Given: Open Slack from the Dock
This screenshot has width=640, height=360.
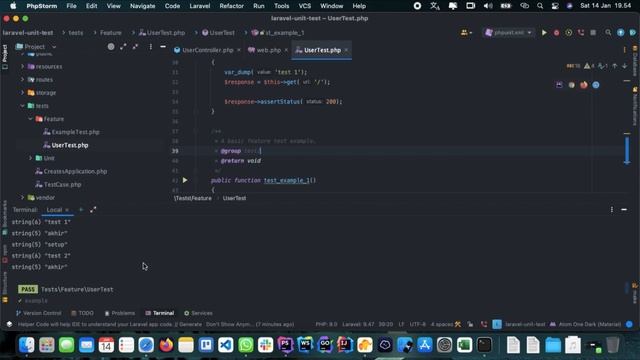Looking at the screenshot, I should coord(266,345).
